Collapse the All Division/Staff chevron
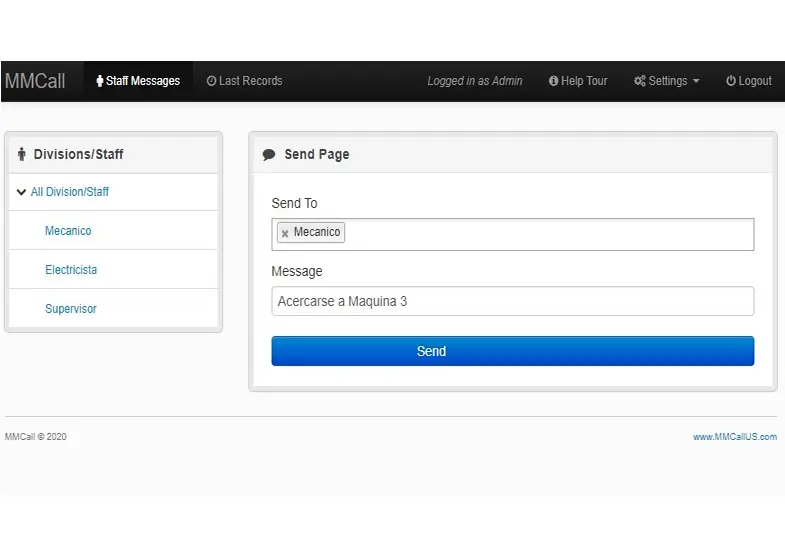 pyautogui.click(x=21, y=192)
